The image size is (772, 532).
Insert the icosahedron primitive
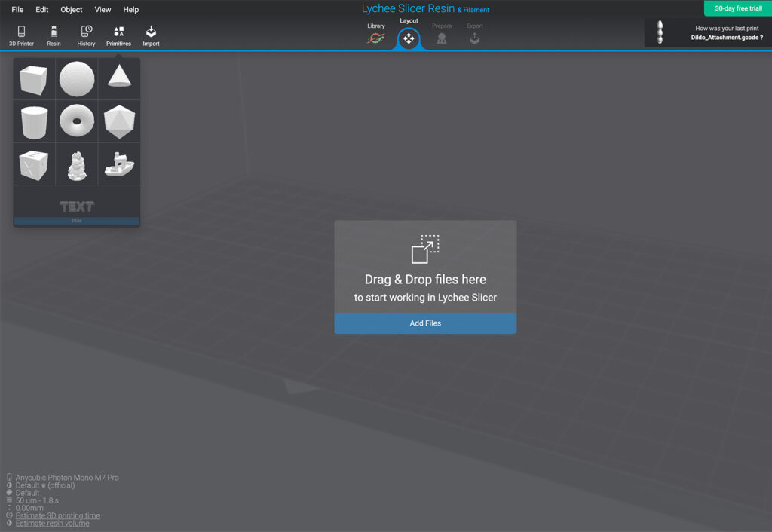(x=119, y=121)
